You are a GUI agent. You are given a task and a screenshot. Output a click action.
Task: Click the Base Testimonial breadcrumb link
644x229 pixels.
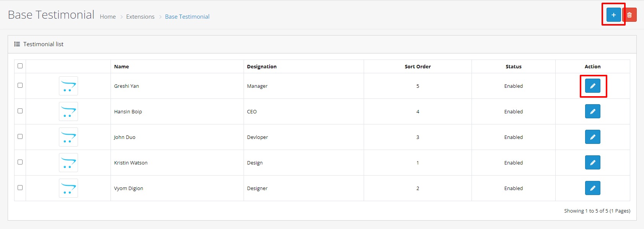(187, 17)
